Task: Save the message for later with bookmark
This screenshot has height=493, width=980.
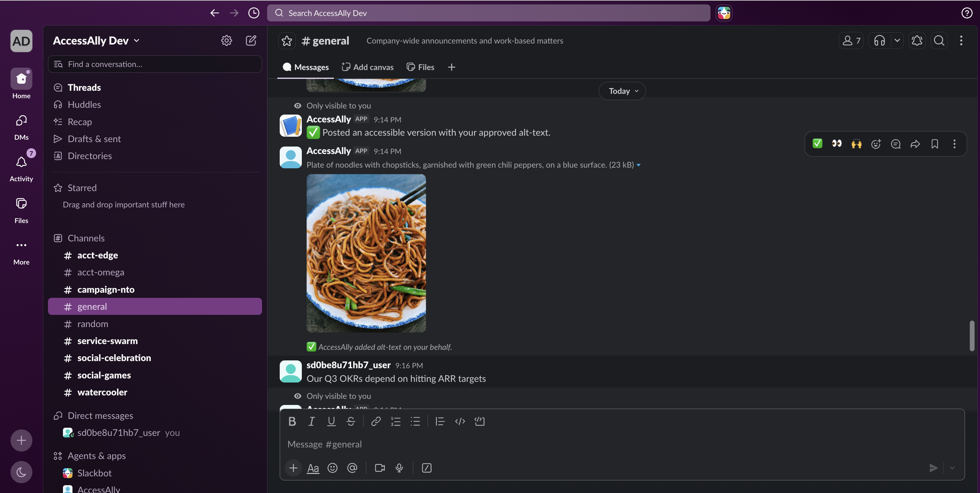Action: (935, 144)
